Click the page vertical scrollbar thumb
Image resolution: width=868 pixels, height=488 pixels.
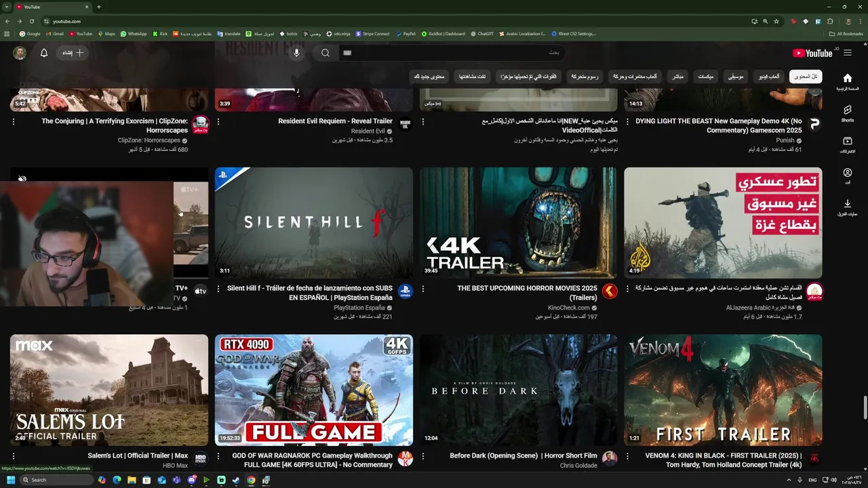coord(865,409)
